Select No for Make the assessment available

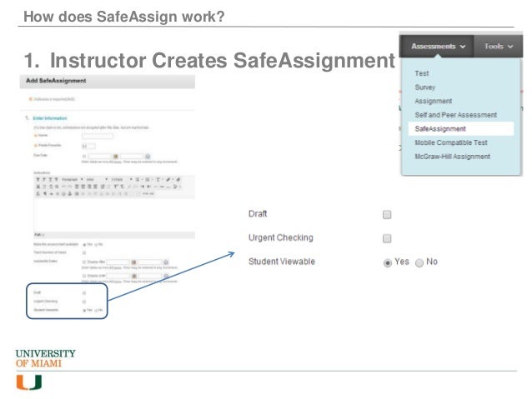96,245
